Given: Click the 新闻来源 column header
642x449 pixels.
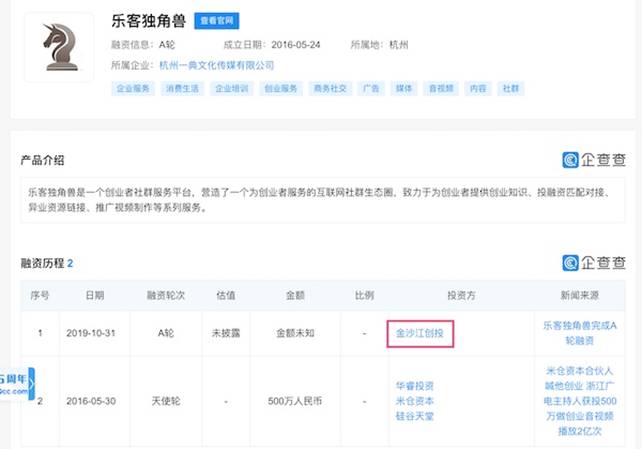Looking at the screenshot, I should [580, 296].
